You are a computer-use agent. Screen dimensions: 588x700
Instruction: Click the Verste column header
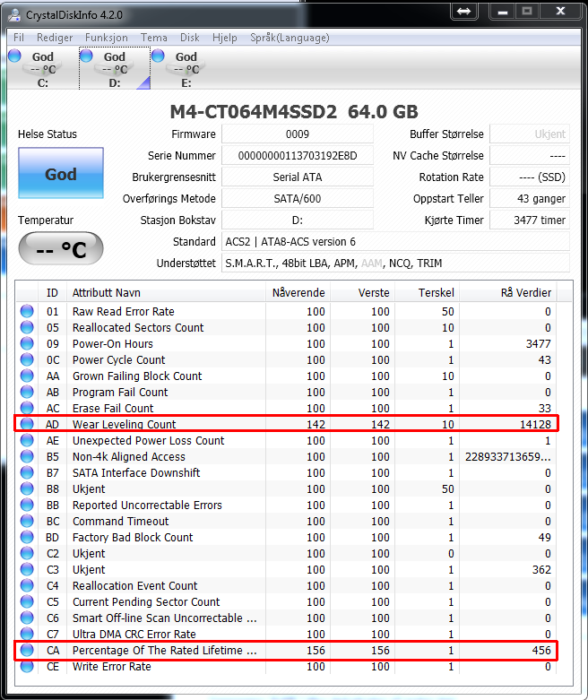tap(362, 293)
